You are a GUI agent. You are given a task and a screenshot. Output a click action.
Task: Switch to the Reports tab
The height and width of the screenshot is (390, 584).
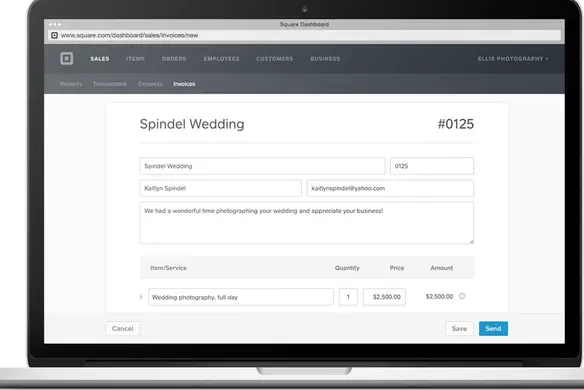[x=71, y=84]
